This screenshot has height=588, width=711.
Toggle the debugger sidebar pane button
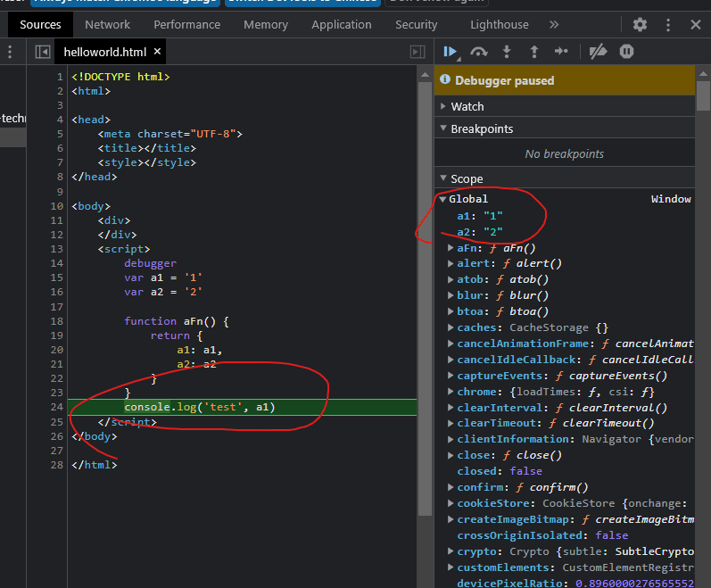[417, 53]
